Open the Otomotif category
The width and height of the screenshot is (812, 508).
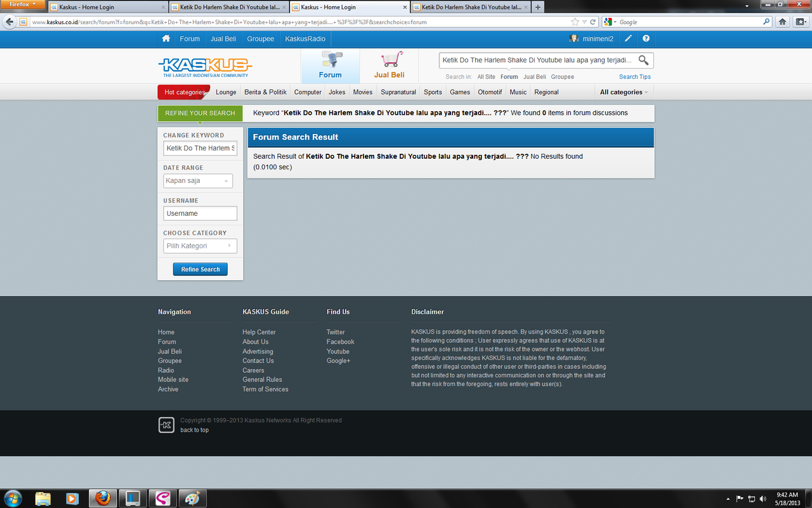pyautogui.click(x=490, y=92)
